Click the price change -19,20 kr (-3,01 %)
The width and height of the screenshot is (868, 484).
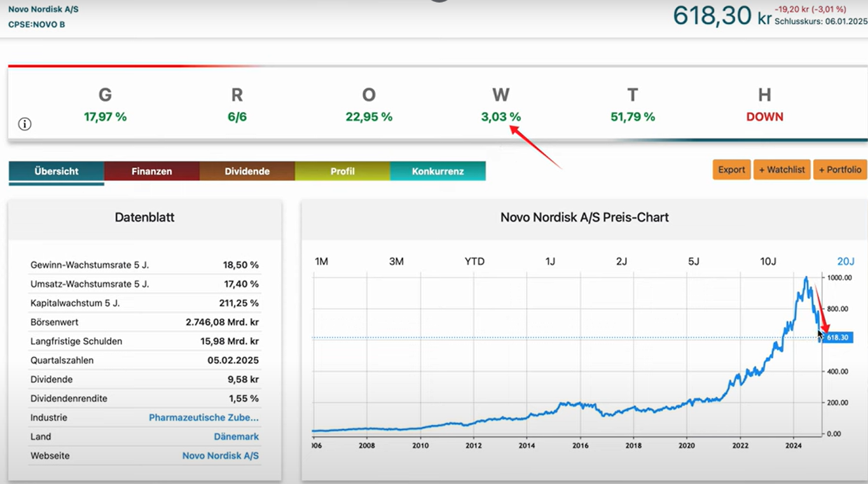click(x=810, y=10)
